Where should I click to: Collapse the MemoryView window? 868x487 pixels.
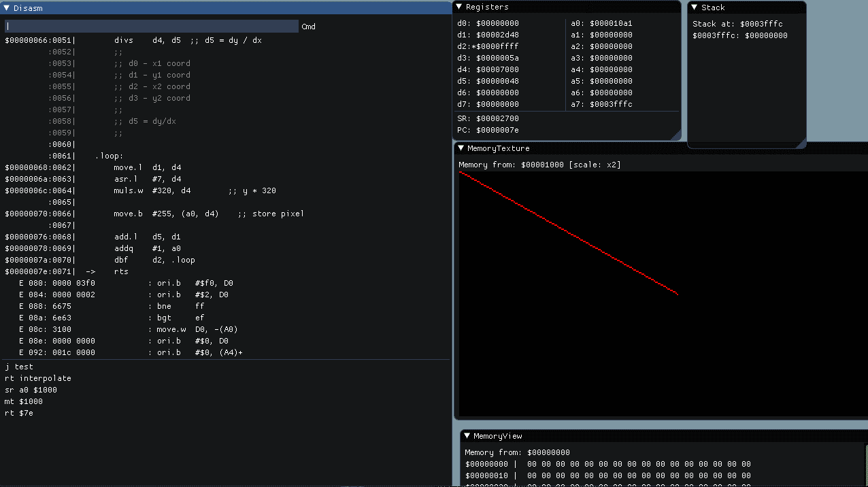coord(467,436)
